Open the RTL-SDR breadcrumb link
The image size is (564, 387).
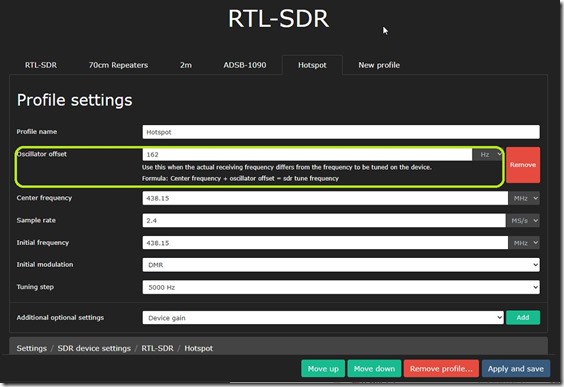157,348
